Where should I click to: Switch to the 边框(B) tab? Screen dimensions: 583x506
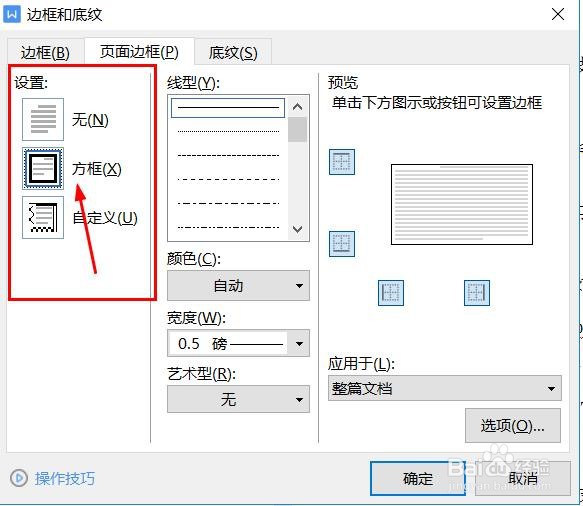(45, 52)
